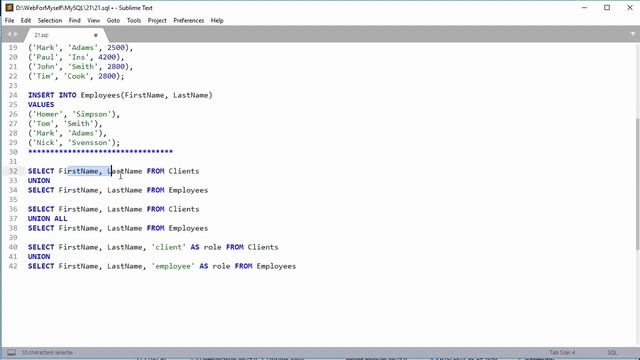640x360 pixels.
Task: Open the Preferences menu
Action: [188, 20]
